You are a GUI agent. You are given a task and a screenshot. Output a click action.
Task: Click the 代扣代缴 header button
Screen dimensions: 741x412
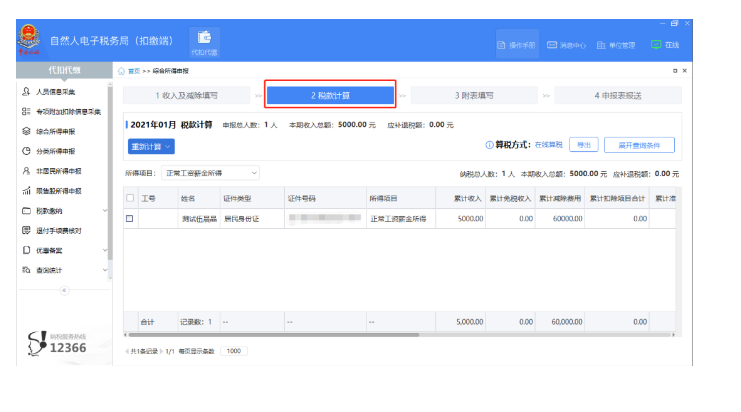[x=205, y=41]
